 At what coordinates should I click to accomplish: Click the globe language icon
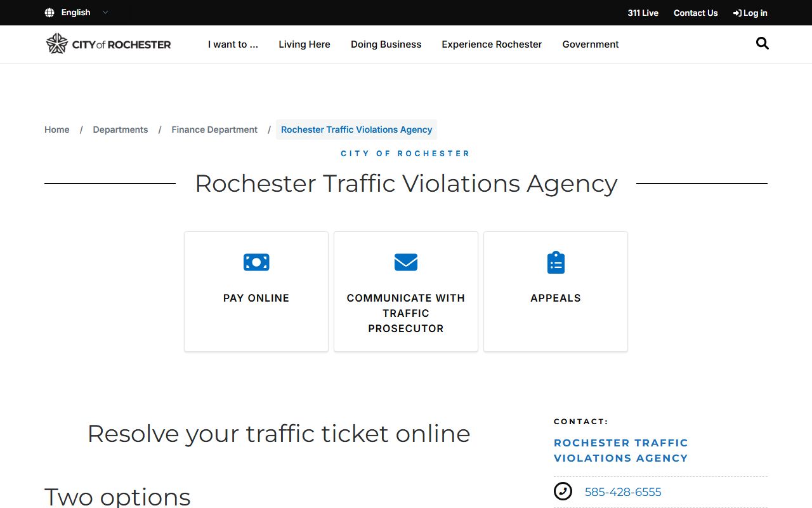click(x=49, y=13)
